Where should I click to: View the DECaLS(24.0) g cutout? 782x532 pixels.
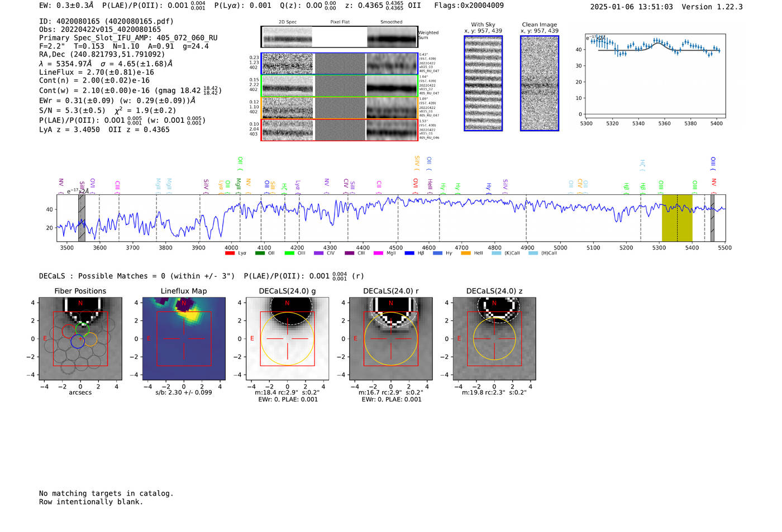pyautogui.click(x=287, y=338)
